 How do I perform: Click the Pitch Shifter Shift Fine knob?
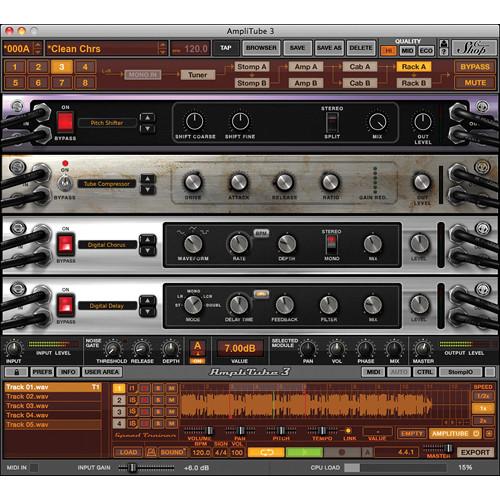(x=240, y=121)
